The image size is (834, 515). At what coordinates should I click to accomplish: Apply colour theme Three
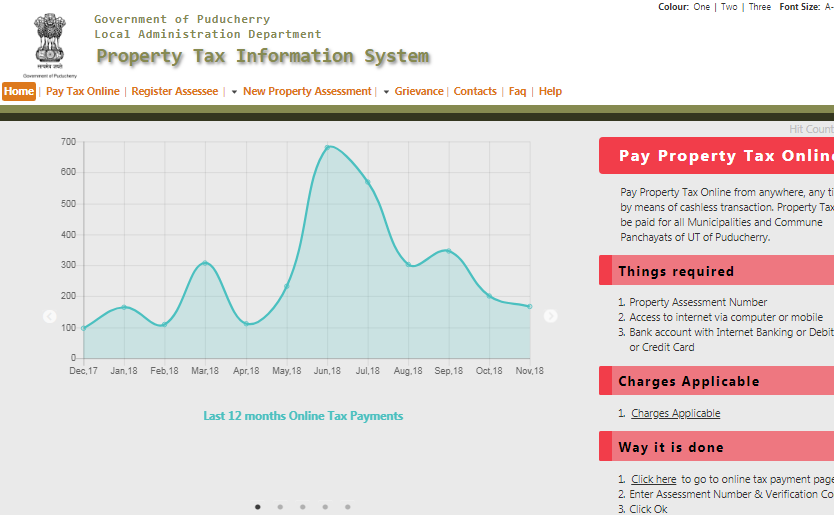tap(759, 7)
